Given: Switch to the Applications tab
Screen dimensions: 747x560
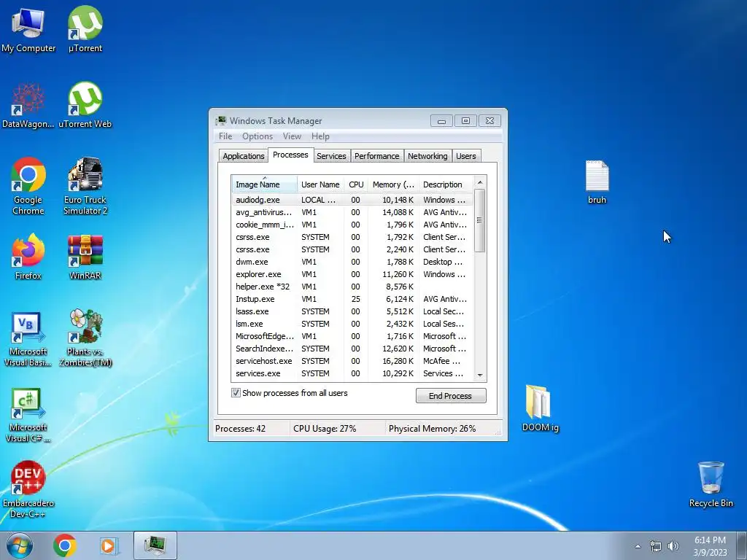Looking at the screenshot, I should tap(243, 156).
